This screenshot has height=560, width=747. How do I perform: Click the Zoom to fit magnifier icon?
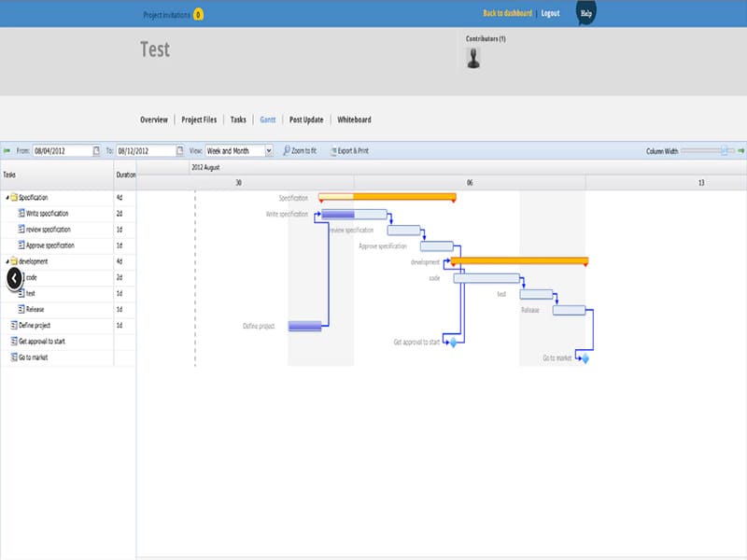click(x=287, y=150)
